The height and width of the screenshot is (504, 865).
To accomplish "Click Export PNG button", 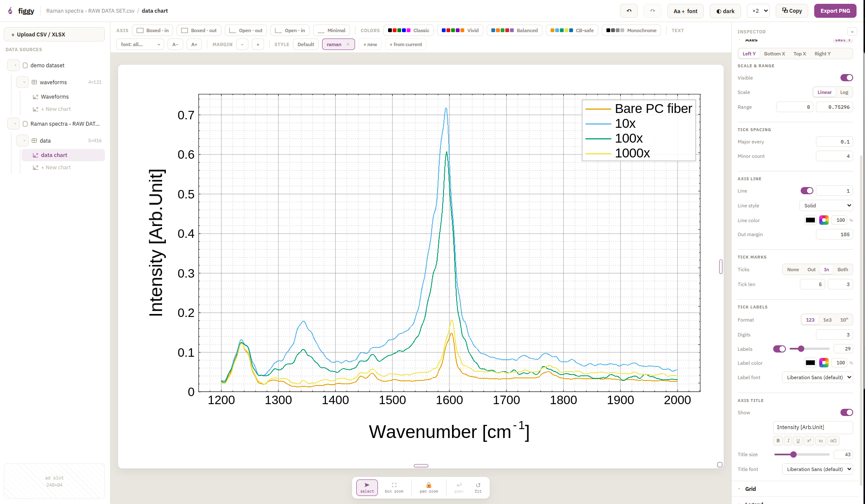I will coord(835,11).
